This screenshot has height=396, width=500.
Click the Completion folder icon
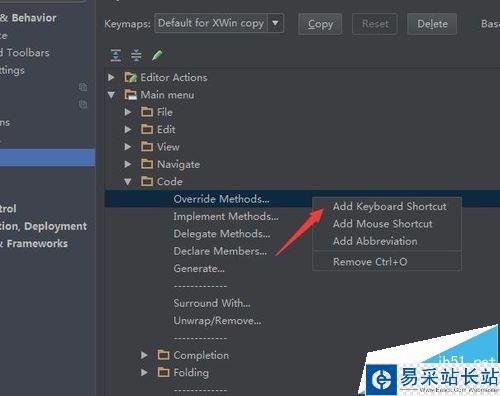[163, 355]
